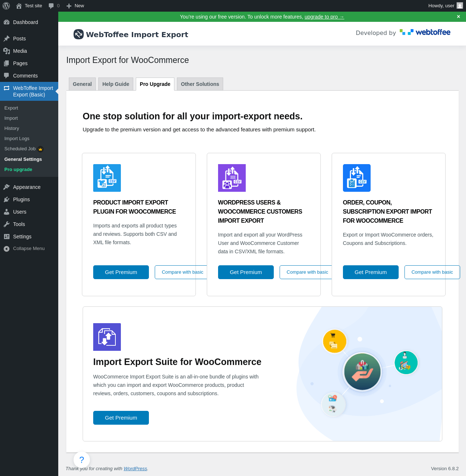
Task: Compare Order Coupon plugin with basic
Action: coord(432,272)
